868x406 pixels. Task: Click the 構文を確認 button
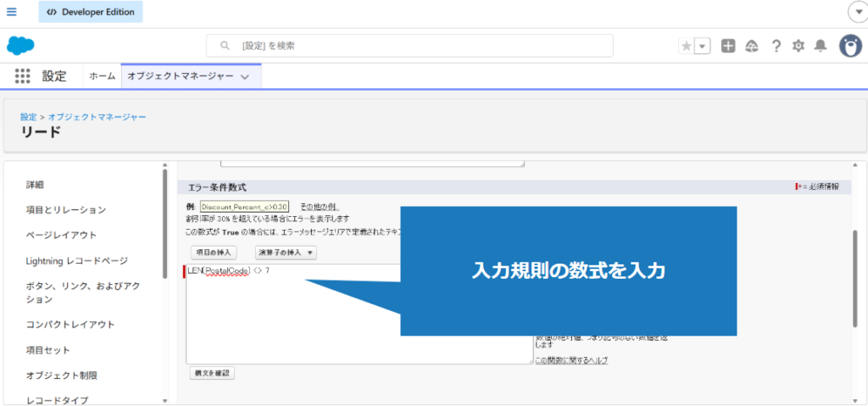click(x=212, y=373)
